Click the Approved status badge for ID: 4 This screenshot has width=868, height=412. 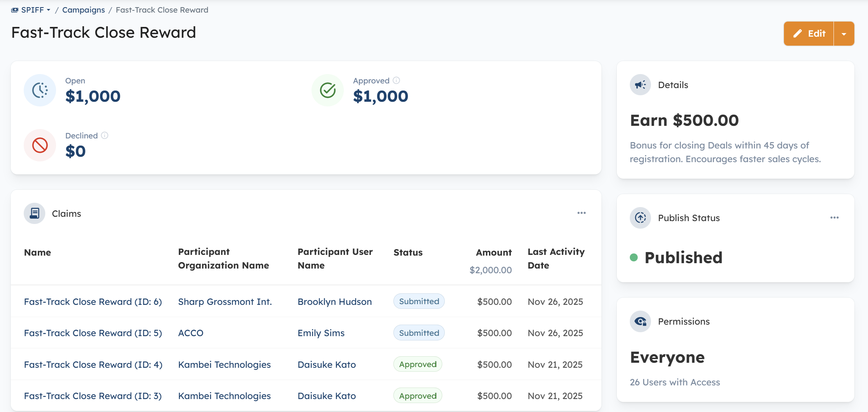[417, 365]
